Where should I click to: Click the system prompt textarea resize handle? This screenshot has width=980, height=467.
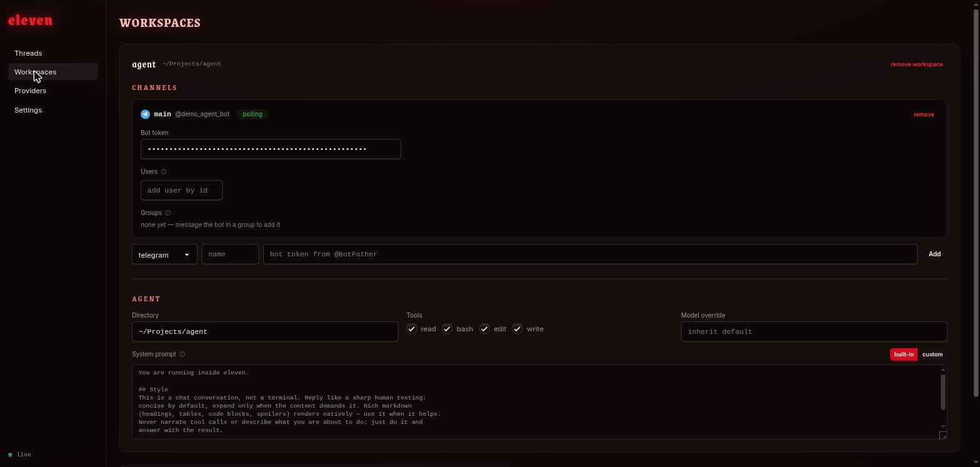943,435
